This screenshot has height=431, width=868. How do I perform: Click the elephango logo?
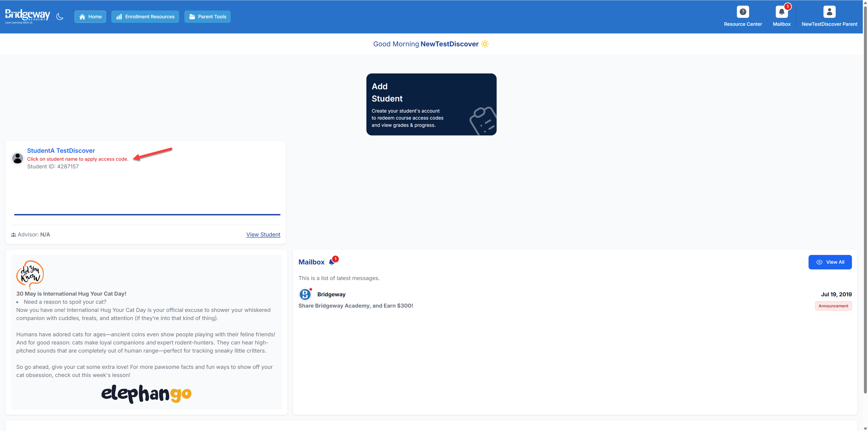146,393
